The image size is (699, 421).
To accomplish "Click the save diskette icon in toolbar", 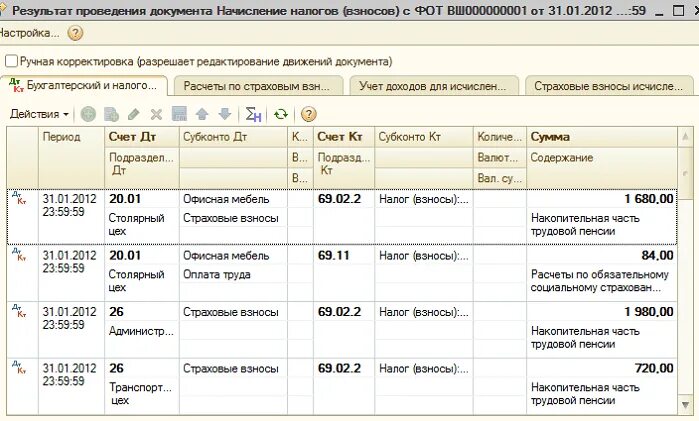I will (x=179, y=114).
